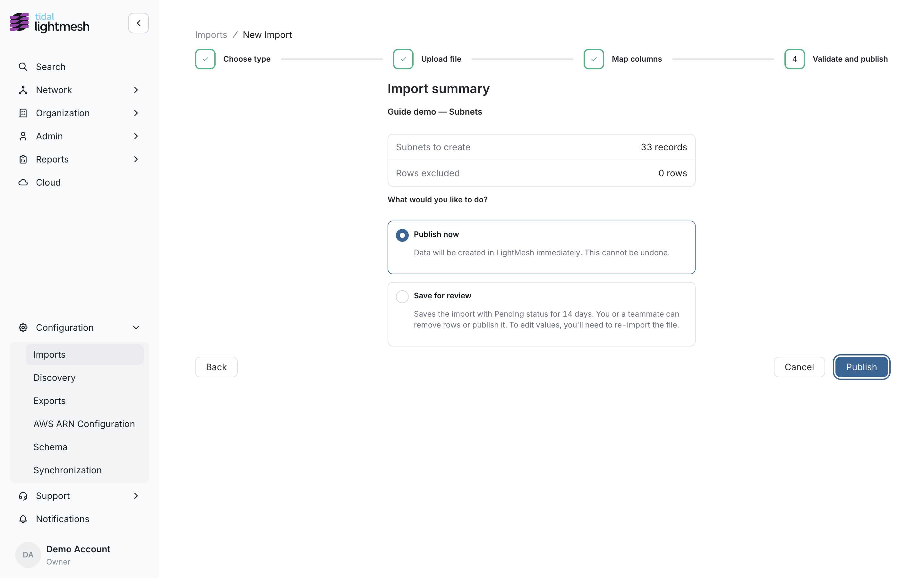Click the Choose type step checkmark

(x=205, y=59)
